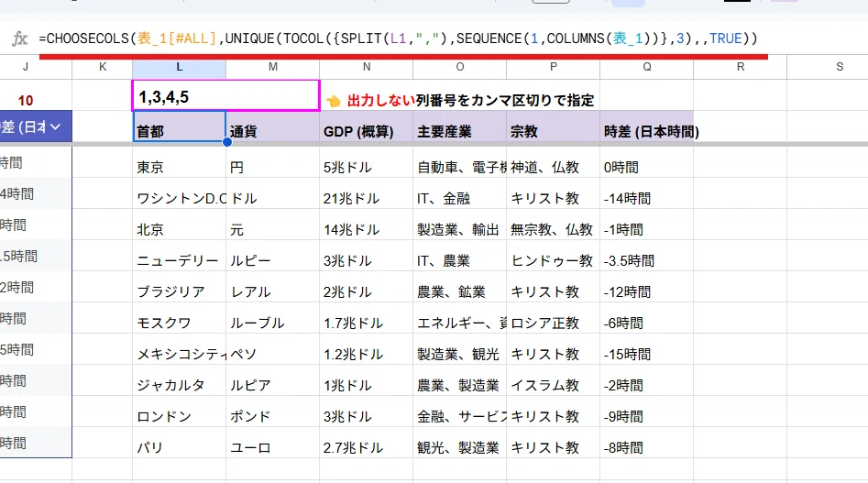Image resolution: width=868 pixels, height=483 pixels.
Task: Select the 円 currency cell
Action: pyautogui.click(x=273, y=162)
